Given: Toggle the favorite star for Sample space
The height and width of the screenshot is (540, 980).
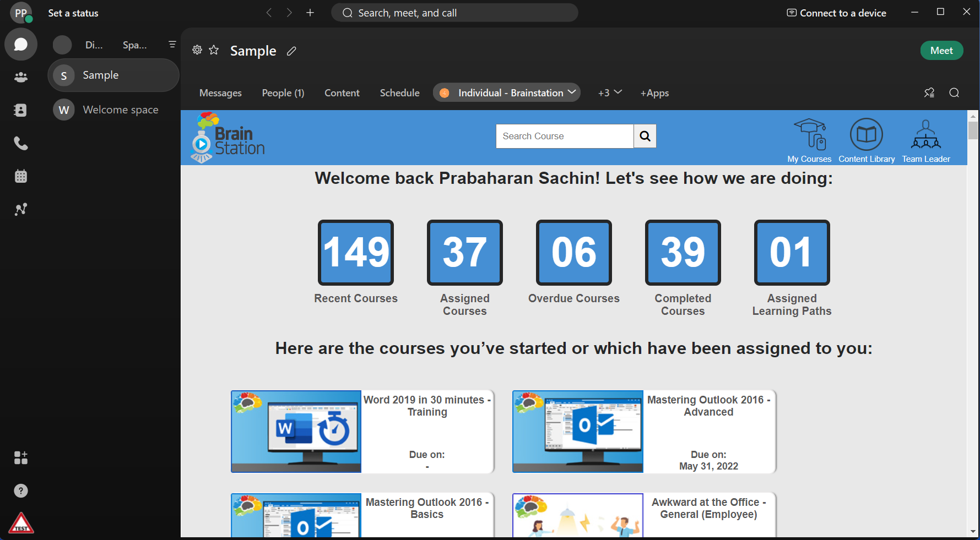Looking at the screenshot, I should (x=214, y=51).
